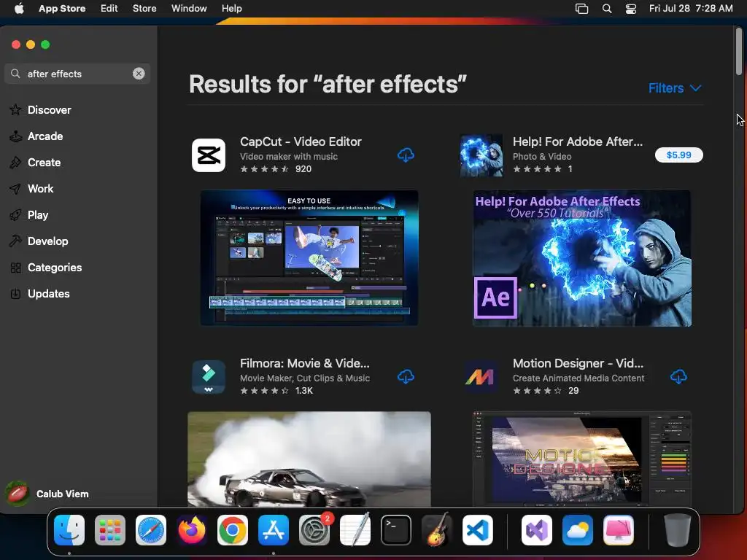Launch Safari from the Dock
The width and height of the screenshot is (747, 560).
click(151, 530)
